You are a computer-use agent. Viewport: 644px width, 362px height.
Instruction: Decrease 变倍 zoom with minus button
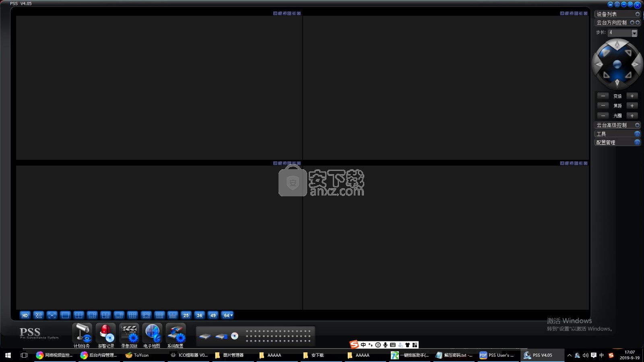pyautogui.click(x=603, y=96)
